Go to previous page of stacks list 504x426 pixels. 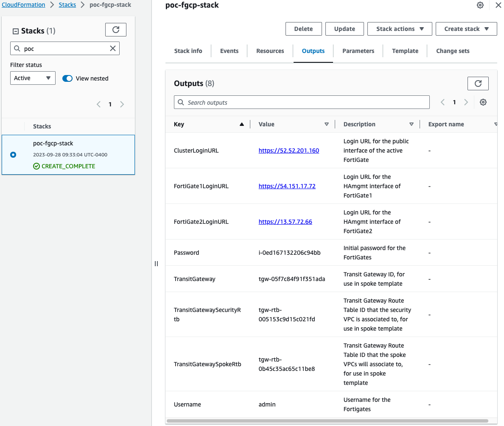pos(99,104)
